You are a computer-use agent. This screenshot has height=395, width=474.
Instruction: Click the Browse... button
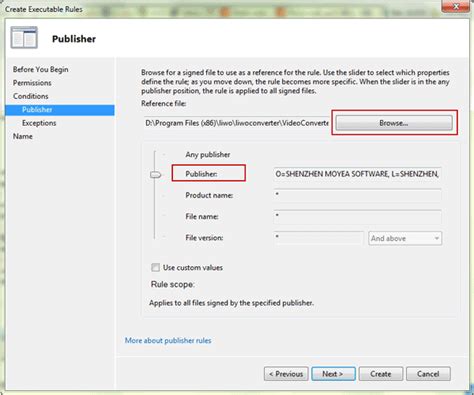point(394,123)
